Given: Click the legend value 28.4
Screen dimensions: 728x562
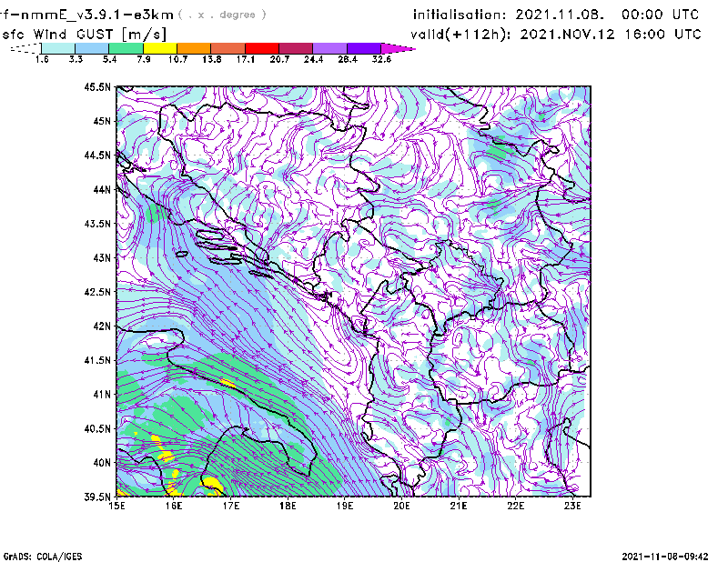Looking at the screenshot, I should click(x=348, y=59).
